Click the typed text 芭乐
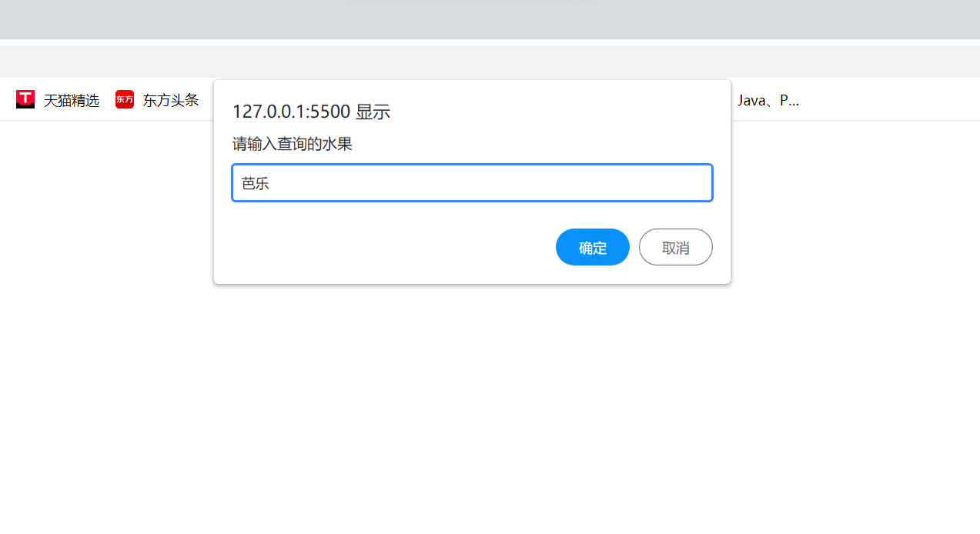Viewport: 980px width, 534px height. click(256, 184)
